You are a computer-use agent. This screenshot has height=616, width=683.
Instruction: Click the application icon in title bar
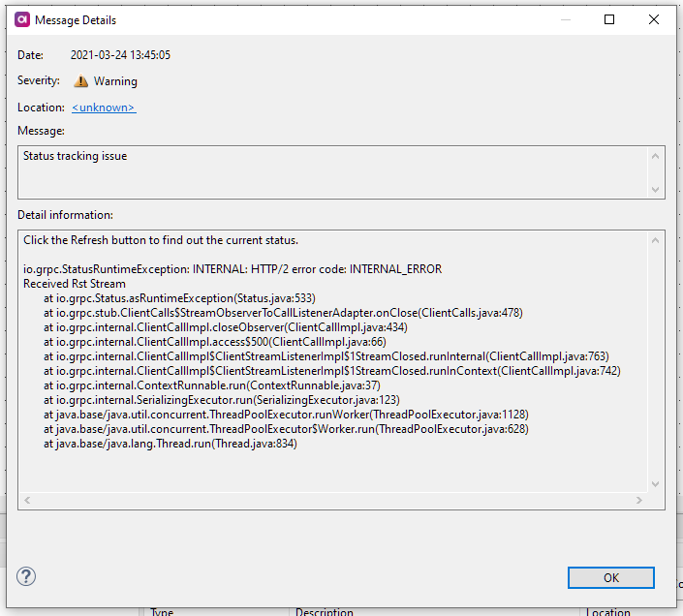pyautogui.click(x=22, y=19)
